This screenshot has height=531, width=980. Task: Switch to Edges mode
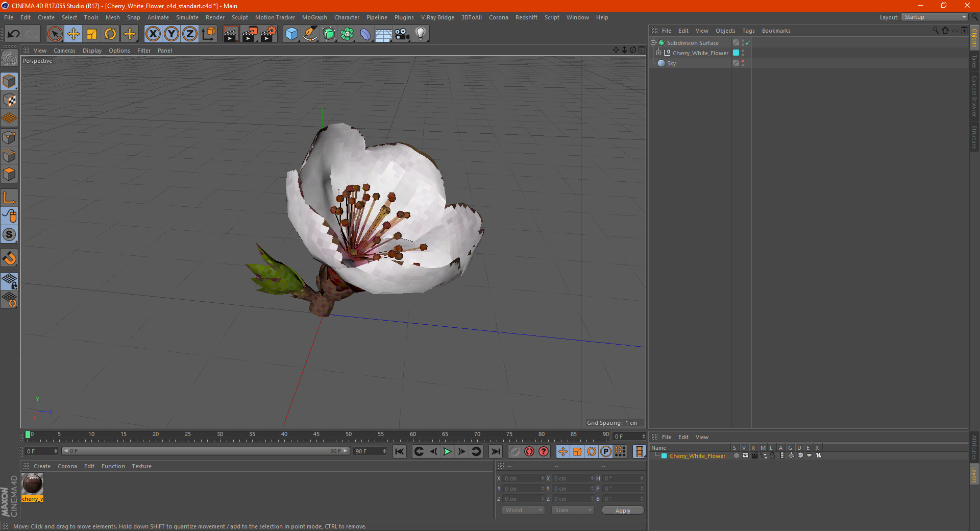(9, 155)
